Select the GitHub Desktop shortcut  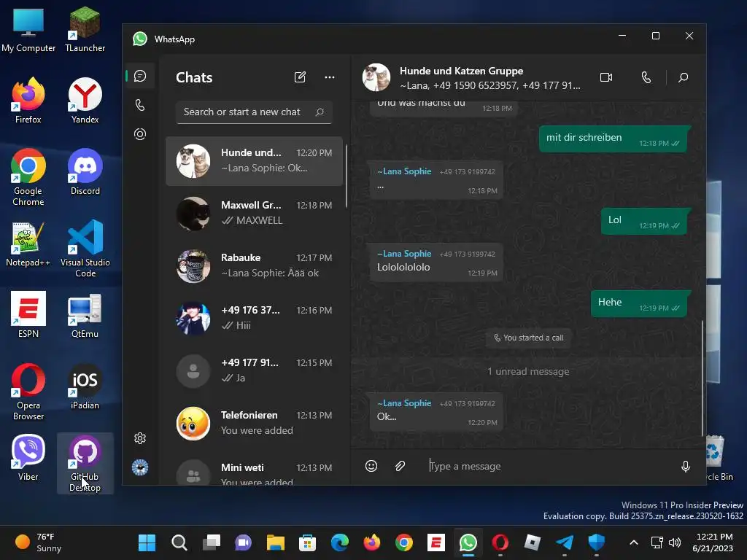coord(85,463)
